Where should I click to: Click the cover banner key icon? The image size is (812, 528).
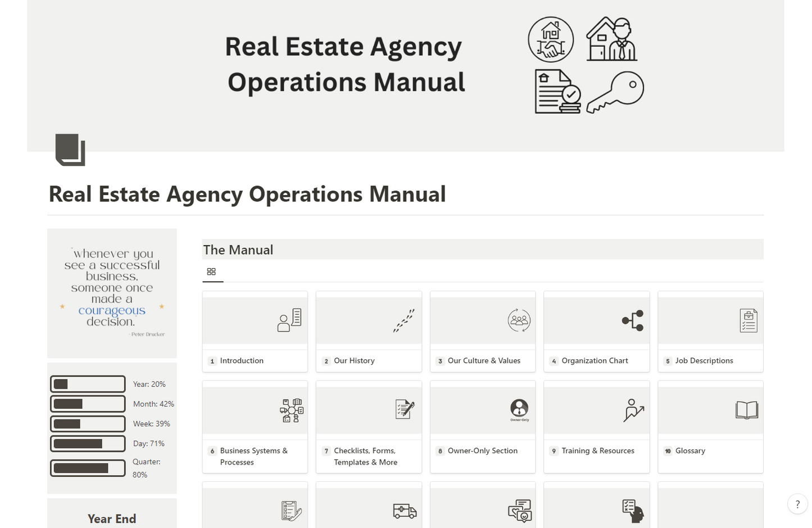(x=615, y=92)
